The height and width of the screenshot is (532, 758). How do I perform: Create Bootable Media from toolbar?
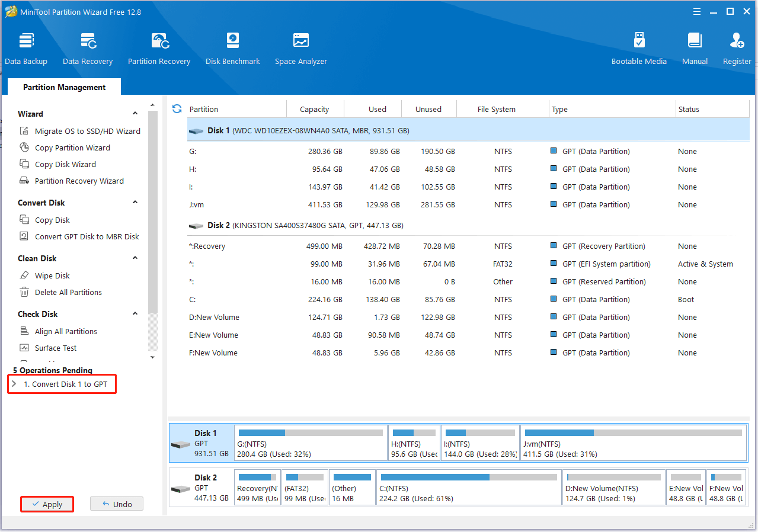[639, 49]
